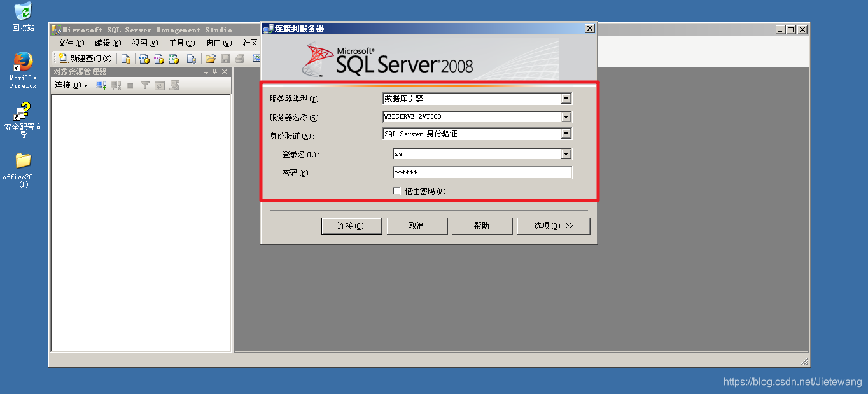The height and width of the screenshot is (394, 868).
Task: Open the office20... desktop folder
Action: pos(23,170)
